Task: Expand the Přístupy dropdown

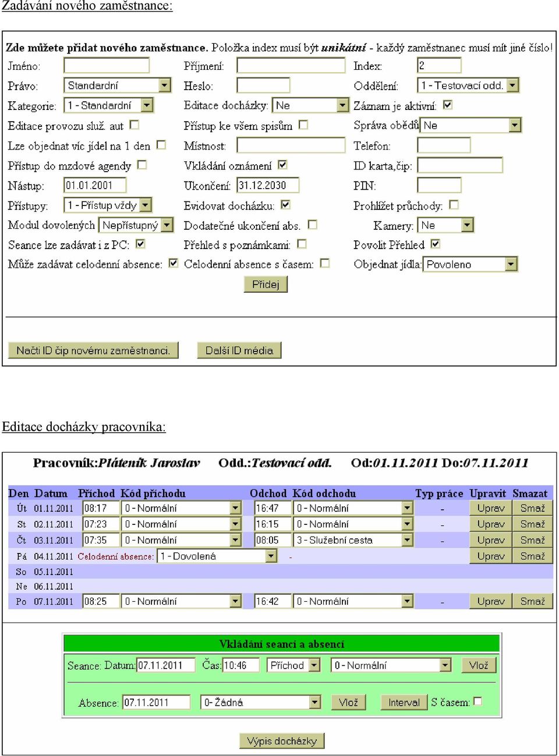Action: [x=108, y=205]
